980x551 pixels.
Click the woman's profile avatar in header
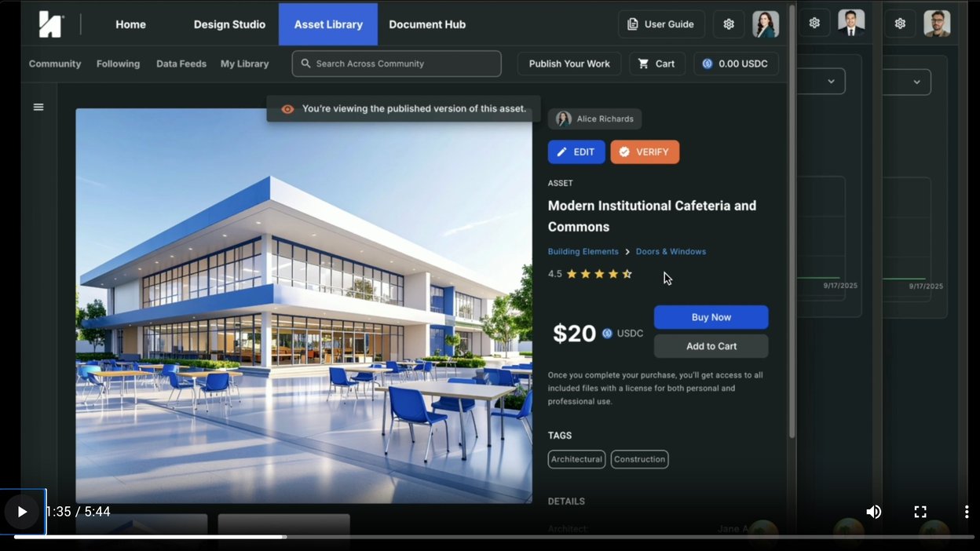tap(766, 24)
